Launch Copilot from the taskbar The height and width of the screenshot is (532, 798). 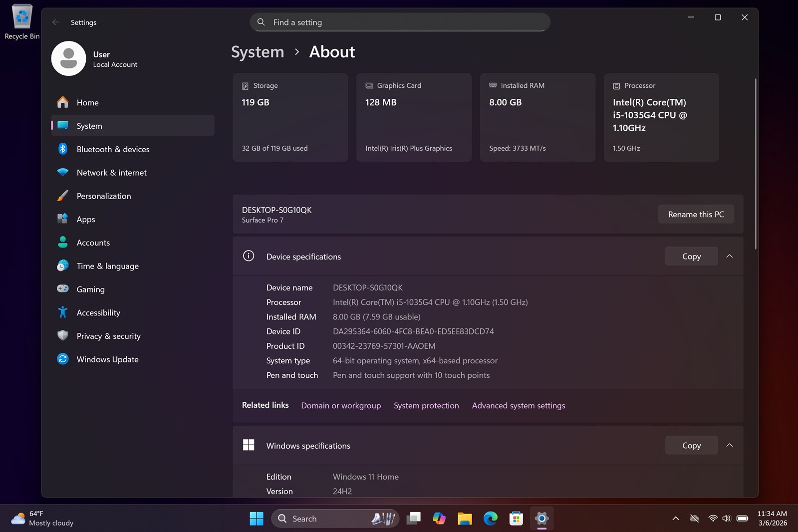(439, 519)
